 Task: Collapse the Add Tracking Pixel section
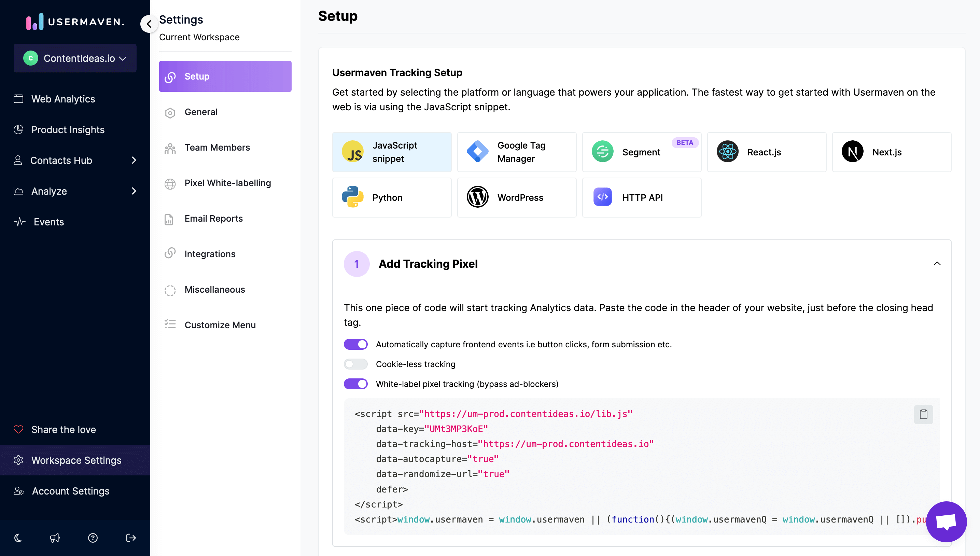[x=937, y=264]
